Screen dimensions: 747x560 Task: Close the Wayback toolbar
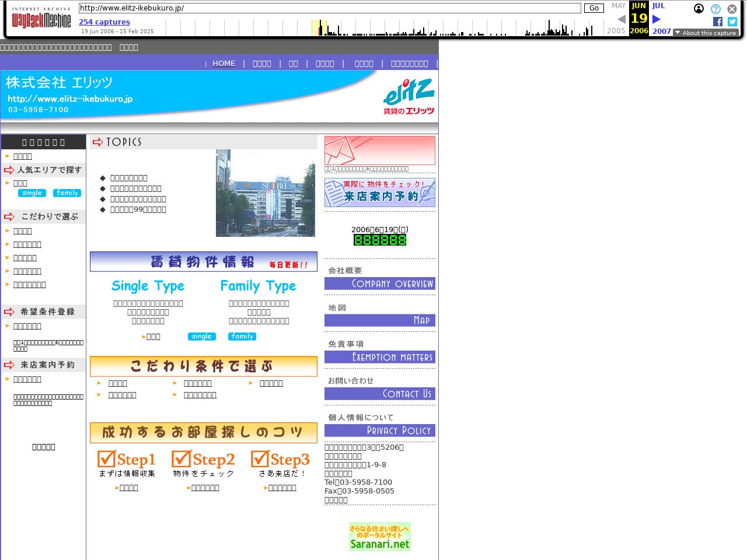click(732, 9)
